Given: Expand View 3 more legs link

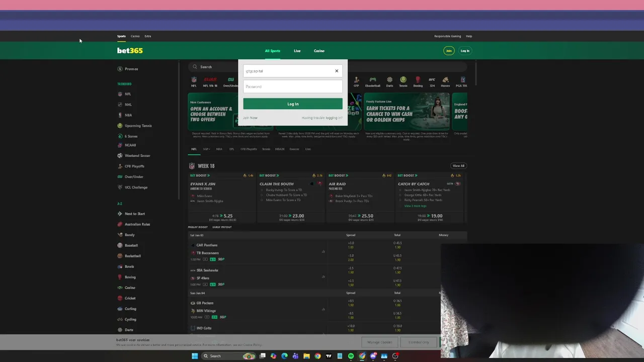Looking at the screenshot, I should tap(416, 206).
